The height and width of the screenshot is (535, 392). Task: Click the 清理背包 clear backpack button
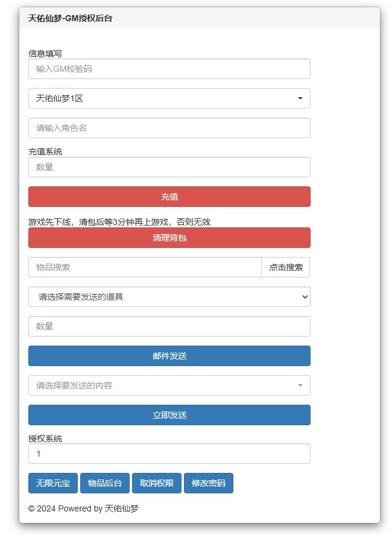point(169,238)
